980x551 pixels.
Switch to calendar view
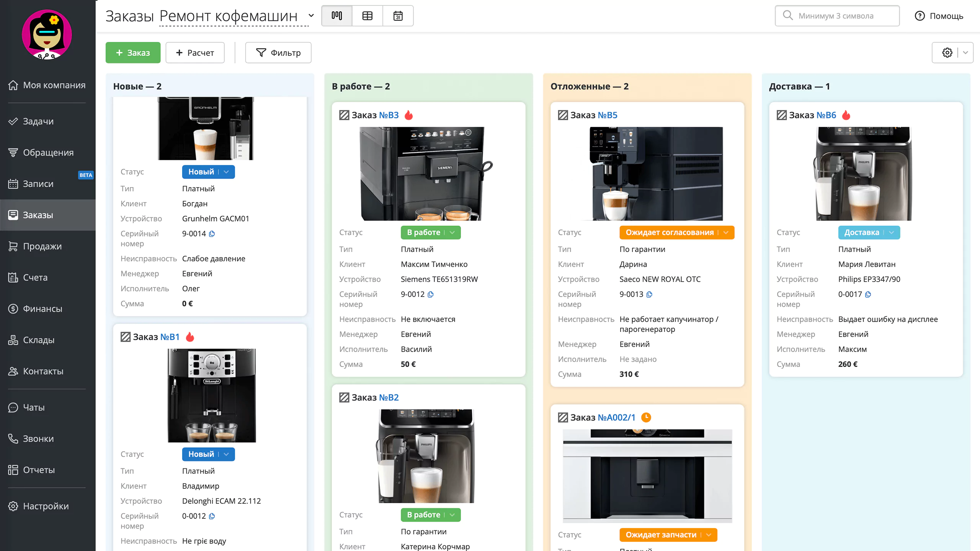[x=398, y=16]
